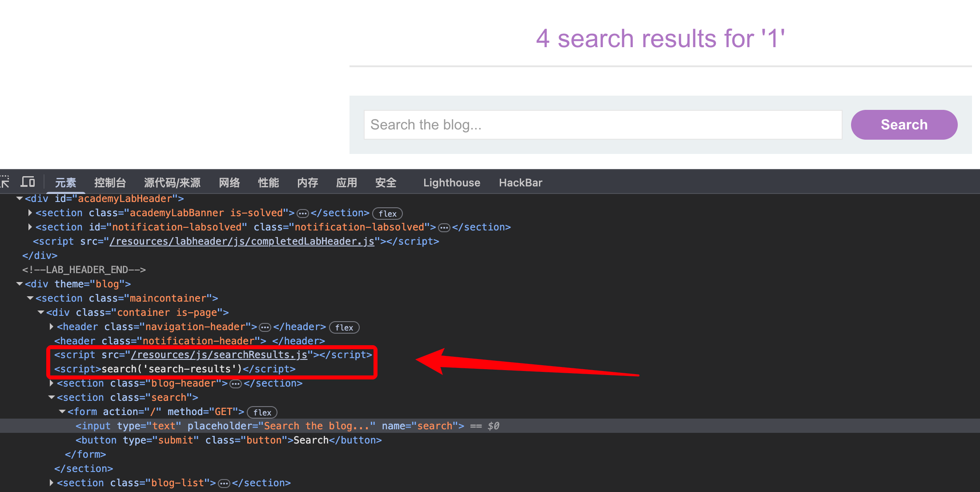Click the flex badge beside the form element
The image size is (980, 492).
coord(262,412)
